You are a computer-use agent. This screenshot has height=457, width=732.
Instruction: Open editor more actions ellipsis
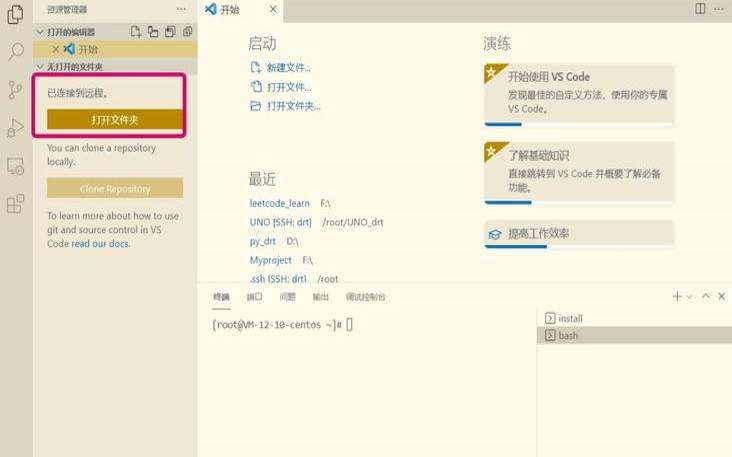719,9
